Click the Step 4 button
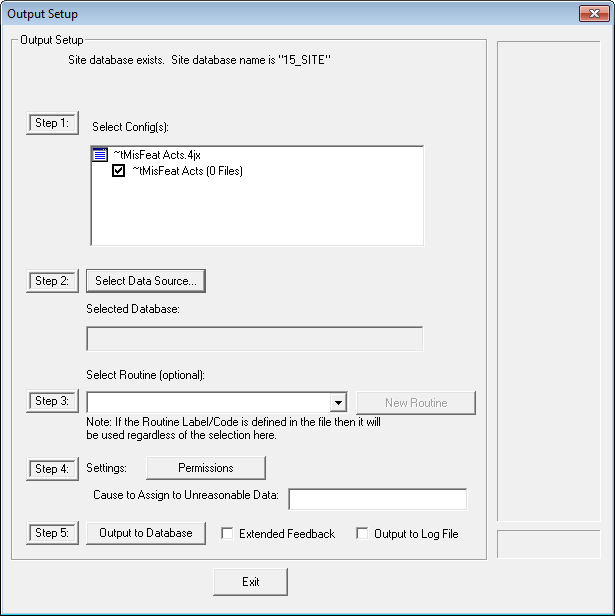Screen dimensions: 615x616 (52, 468)
